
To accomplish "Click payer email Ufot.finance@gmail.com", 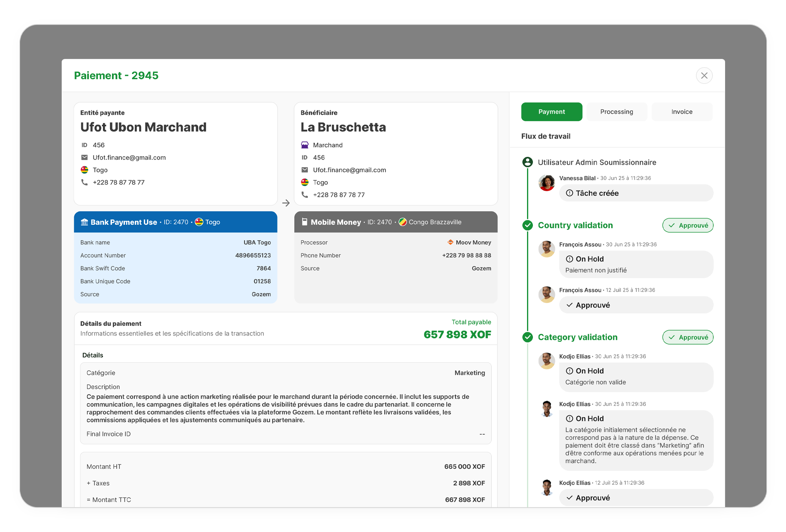I will tap(129, 158).
